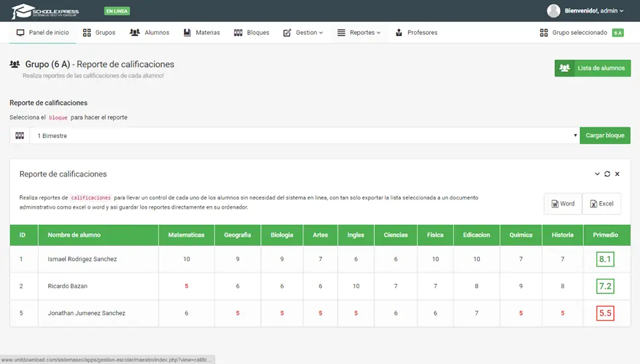Click the Lista de alumnos button
The image size is (640, 364).
(593, 68)
